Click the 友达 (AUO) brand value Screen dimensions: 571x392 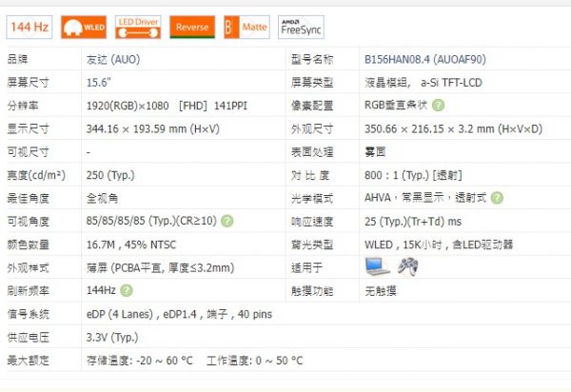[x=112, y=60]
